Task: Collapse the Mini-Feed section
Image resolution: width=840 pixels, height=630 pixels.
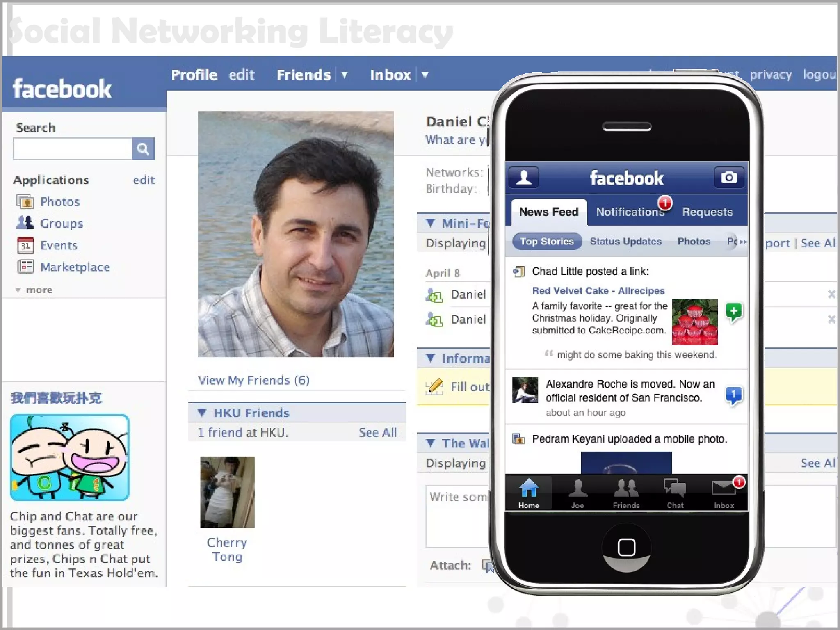Action: [430, 223]
